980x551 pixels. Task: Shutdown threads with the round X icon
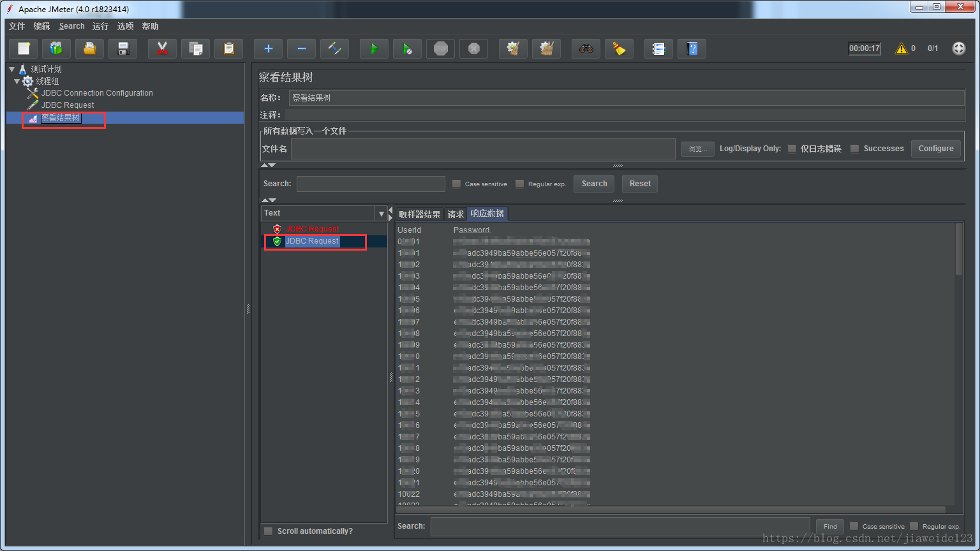[x=474, y=48]
